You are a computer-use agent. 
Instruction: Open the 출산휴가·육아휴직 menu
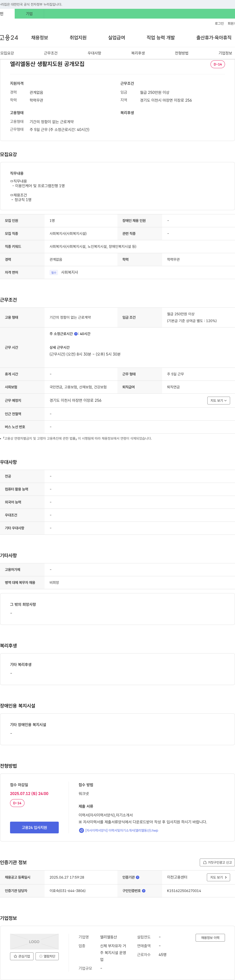point(214,38)
